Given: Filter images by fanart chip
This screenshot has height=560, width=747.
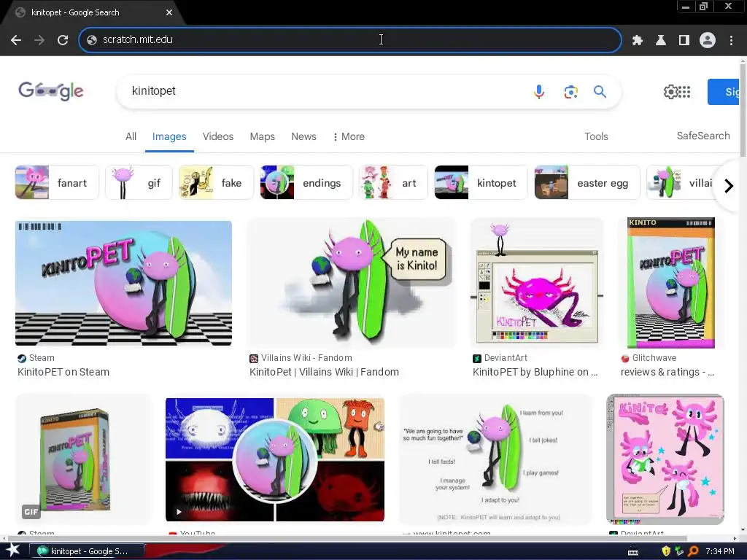Looking at the screenshot, I should coord(57,182).
